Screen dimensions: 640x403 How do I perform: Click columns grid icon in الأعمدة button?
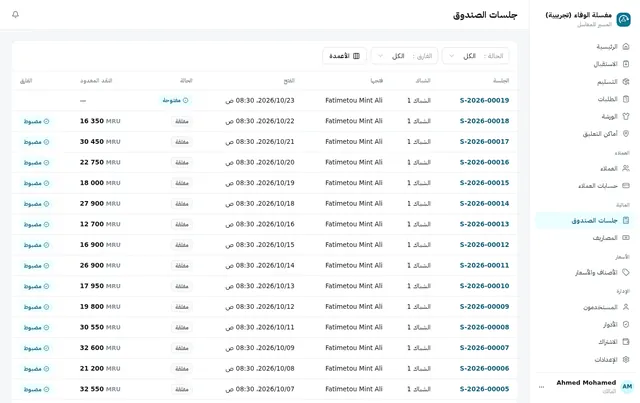[x=356, y=56]
